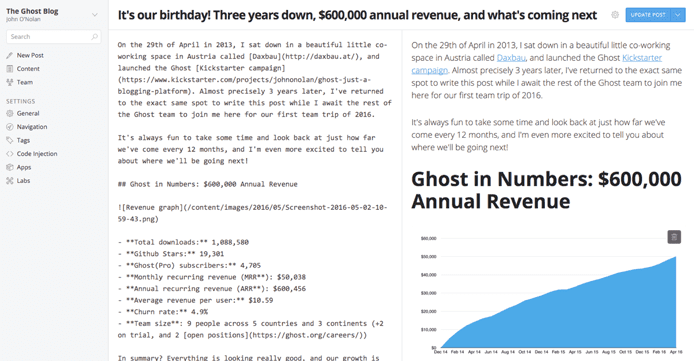The height and width of the screenshot is (361, 694).
Task: Click the Update Post button
Action: [648, 15]
